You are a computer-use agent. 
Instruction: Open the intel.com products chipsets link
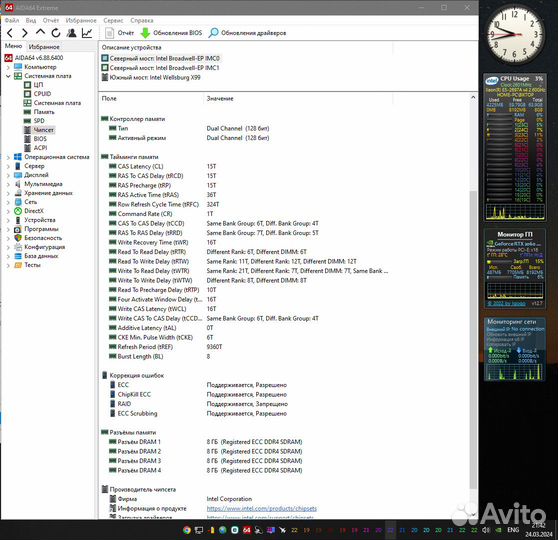click(262, 509)
